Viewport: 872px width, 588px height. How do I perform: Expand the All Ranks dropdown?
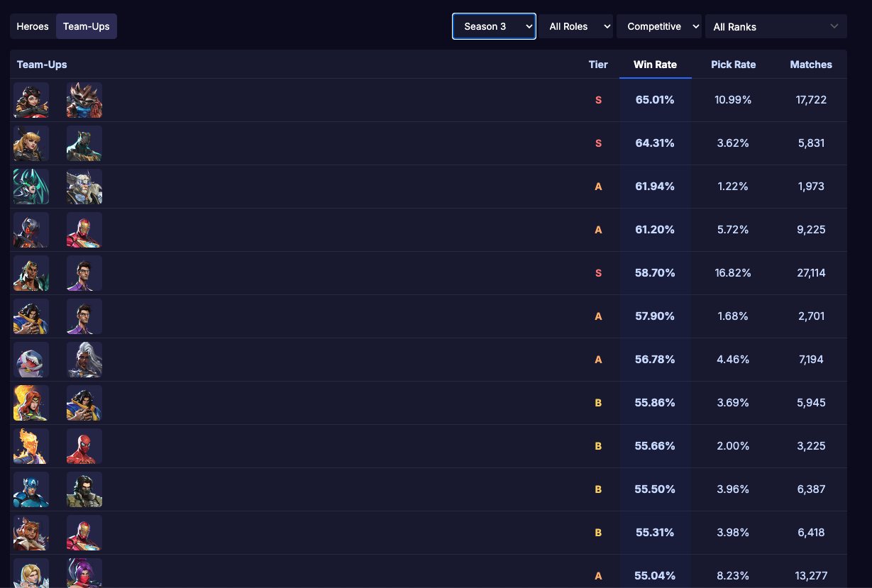pos(776,26)
